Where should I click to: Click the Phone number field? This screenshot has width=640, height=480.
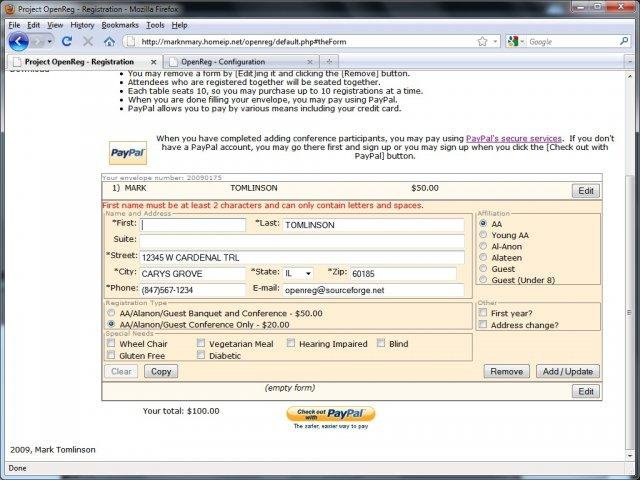click(x=193, y=290)
